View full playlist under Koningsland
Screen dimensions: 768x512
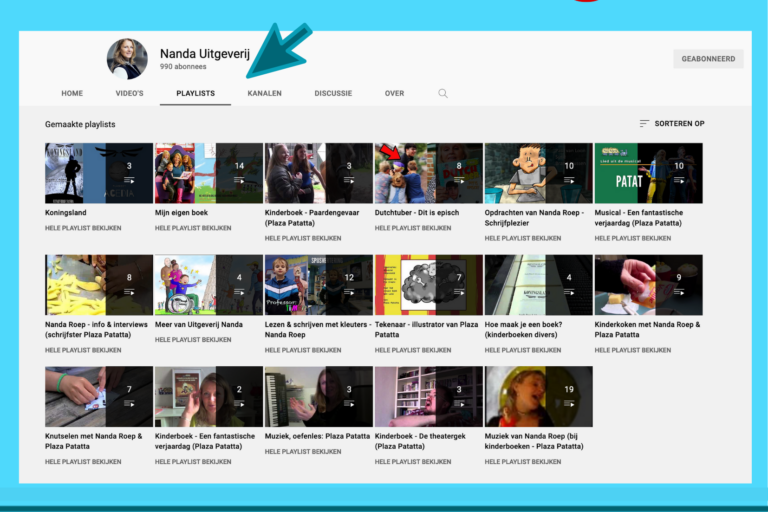coord(83,228)
